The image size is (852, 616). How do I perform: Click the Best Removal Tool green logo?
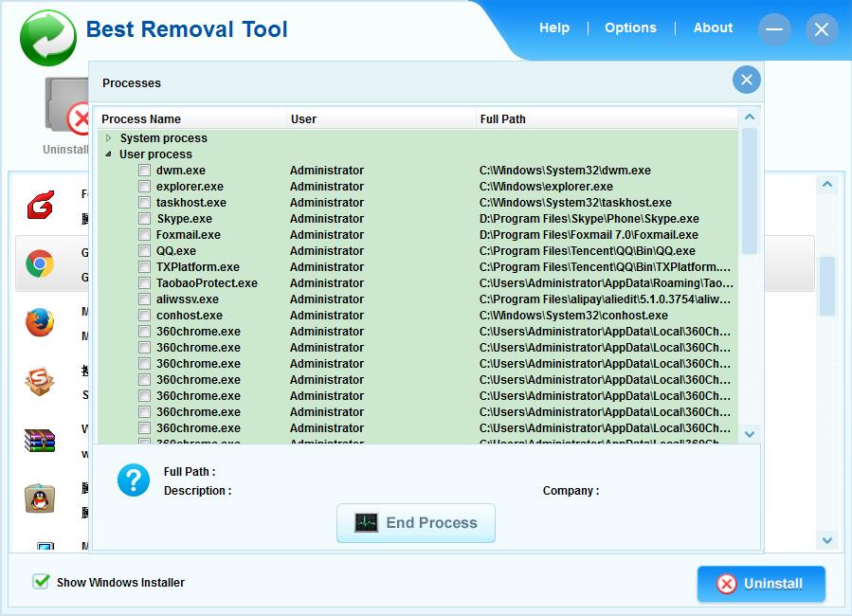[x=47, y=38]
